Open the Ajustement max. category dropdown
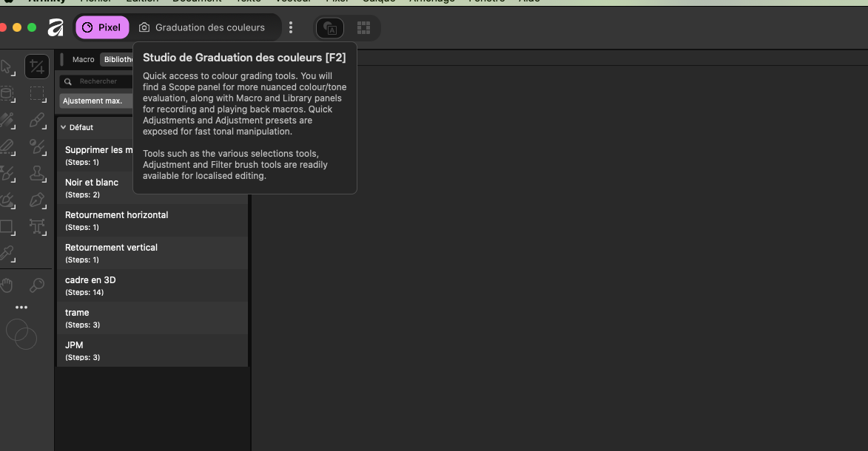The width and height of the screenshot is (868, 451). [96, 101]
